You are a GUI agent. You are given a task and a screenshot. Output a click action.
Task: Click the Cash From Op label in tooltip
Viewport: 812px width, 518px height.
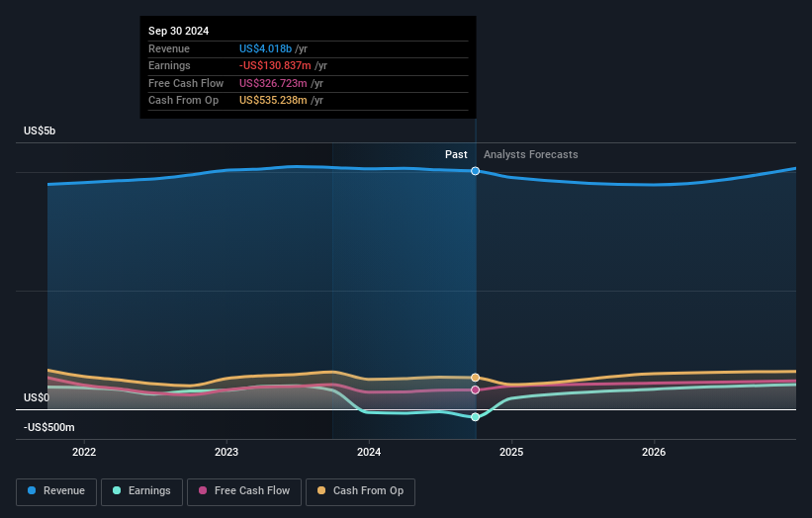click(x=183, y=101)
